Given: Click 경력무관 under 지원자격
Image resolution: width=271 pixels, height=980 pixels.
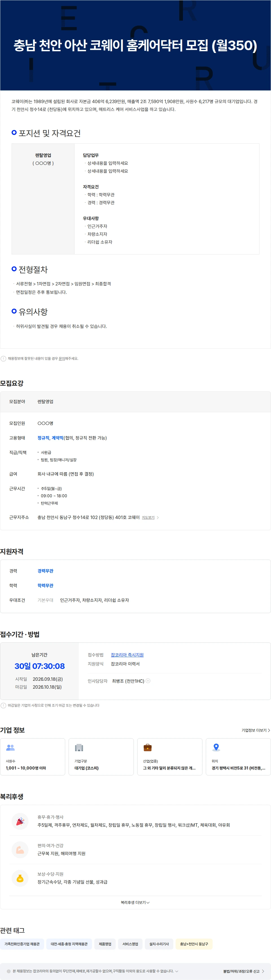Looking at the screenshot, I should 45,571.
